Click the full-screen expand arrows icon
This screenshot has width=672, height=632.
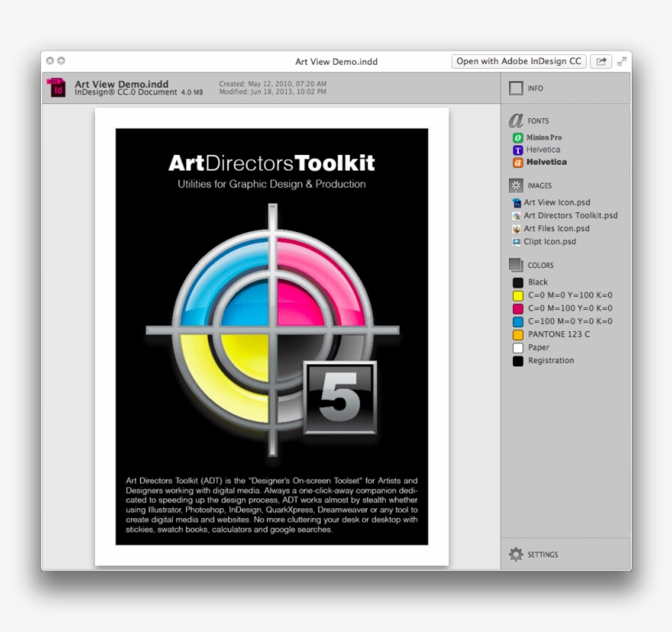tap(621, 61)
